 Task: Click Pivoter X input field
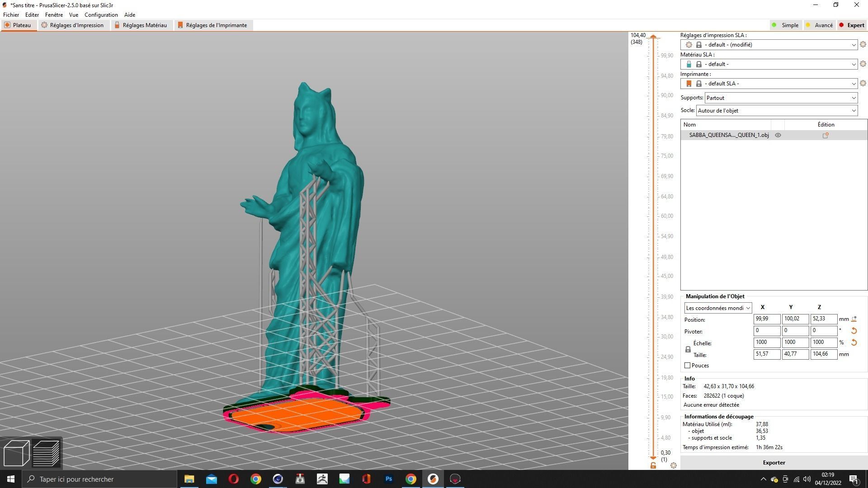(x=767, y=331)
